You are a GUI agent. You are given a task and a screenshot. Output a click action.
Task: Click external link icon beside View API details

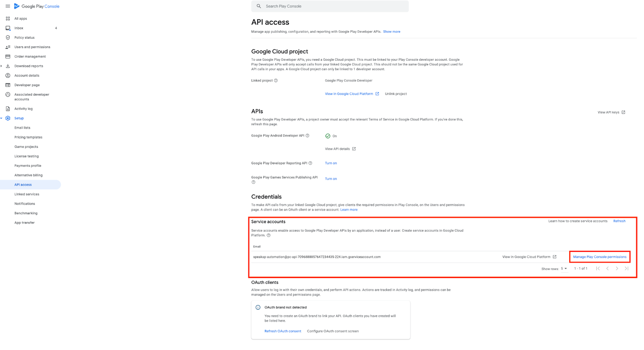(x=354, y=149)
